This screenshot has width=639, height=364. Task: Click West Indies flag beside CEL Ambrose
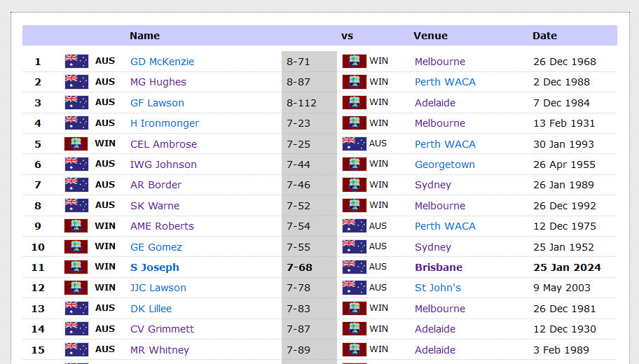[76, 143]
